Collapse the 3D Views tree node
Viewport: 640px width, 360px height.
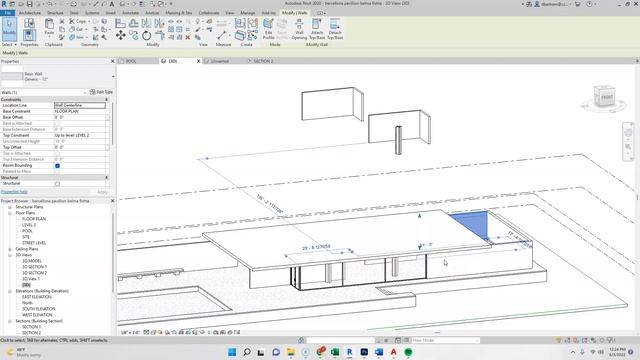[10, 255]
